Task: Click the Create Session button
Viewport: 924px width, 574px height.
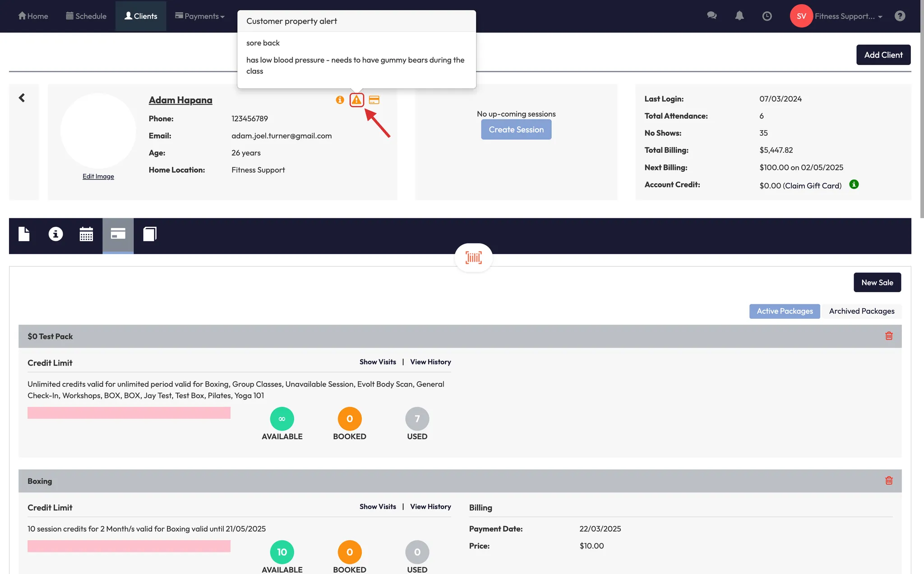Action: click(x=516, y=129)
